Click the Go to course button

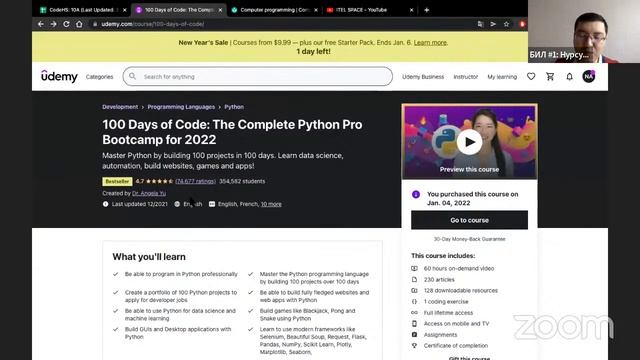pyautogui.click(x=469, y=220)
